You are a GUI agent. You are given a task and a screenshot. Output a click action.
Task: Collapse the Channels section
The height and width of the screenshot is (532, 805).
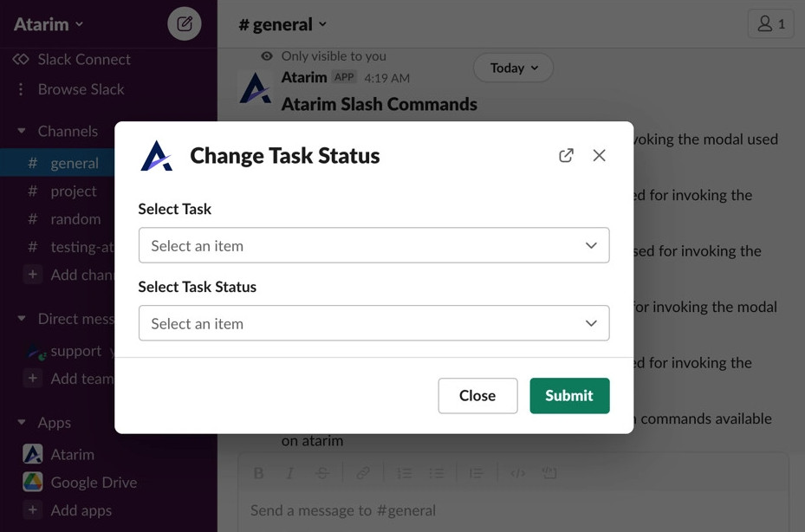[22, 132]
